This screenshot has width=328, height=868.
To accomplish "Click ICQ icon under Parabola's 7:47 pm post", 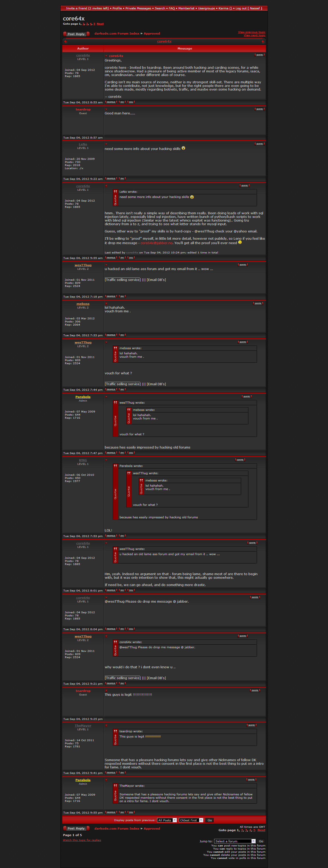I will pyautogui.click(x=131, y=453).
